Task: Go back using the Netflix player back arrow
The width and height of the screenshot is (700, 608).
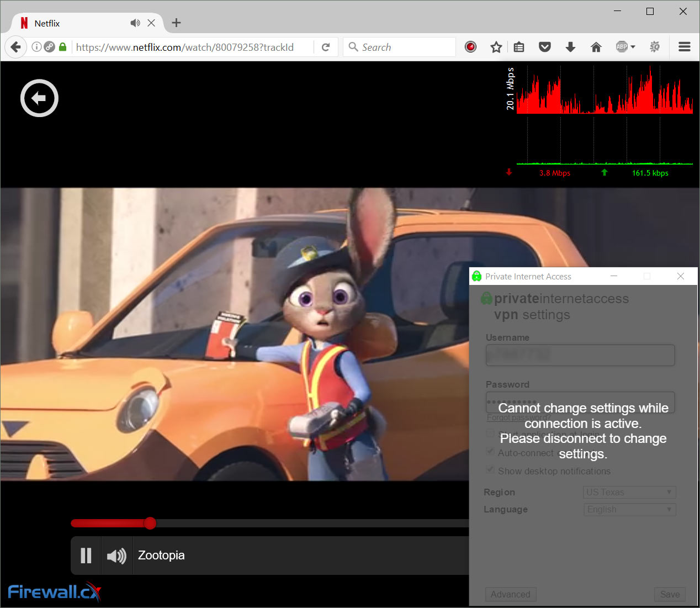Action: tap(39, 98)
